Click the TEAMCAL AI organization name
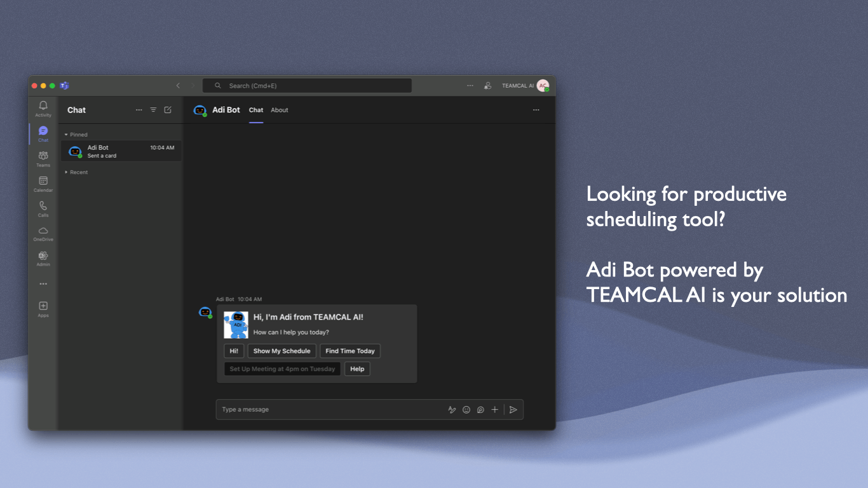 coord(518,86)
